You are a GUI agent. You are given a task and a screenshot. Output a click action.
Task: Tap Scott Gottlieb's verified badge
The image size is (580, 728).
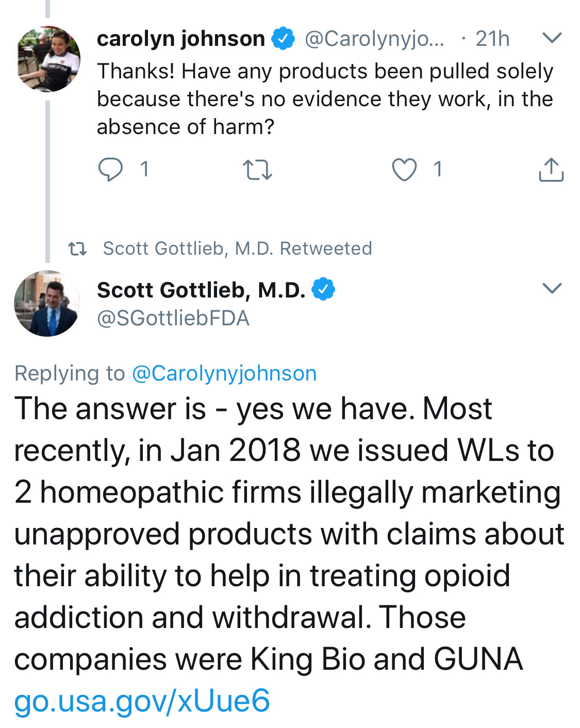coord(323,289)
